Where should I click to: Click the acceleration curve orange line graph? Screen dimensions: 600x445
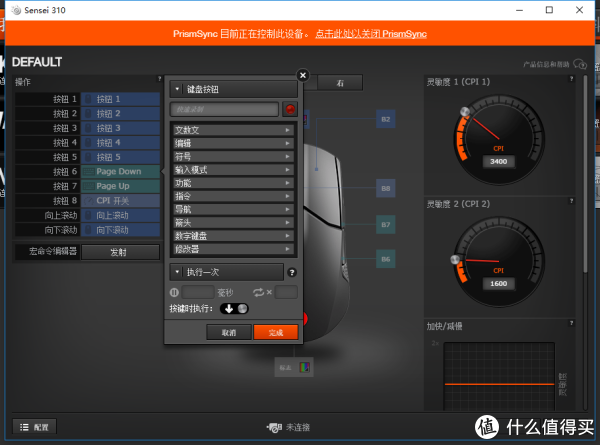[x=499, y=384]
